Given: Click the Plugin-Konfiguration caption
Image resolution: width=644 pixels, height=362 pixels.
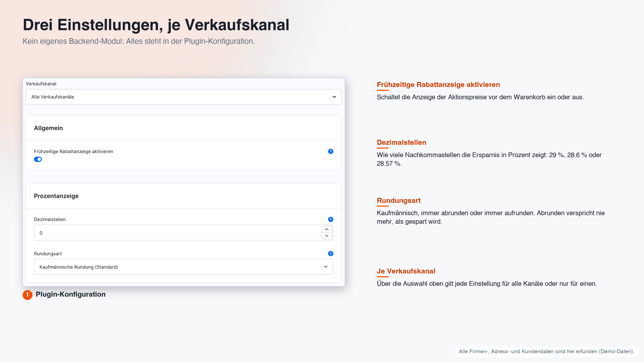Looking at the screenshot, I should [x=70, y=294].
